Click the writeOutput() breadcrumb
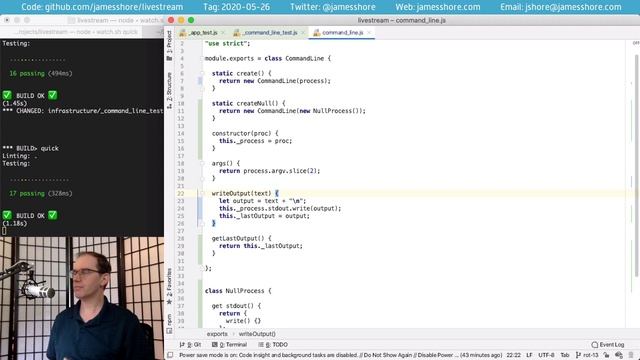This screenshot has height=360, width=640. click(257, 334)
